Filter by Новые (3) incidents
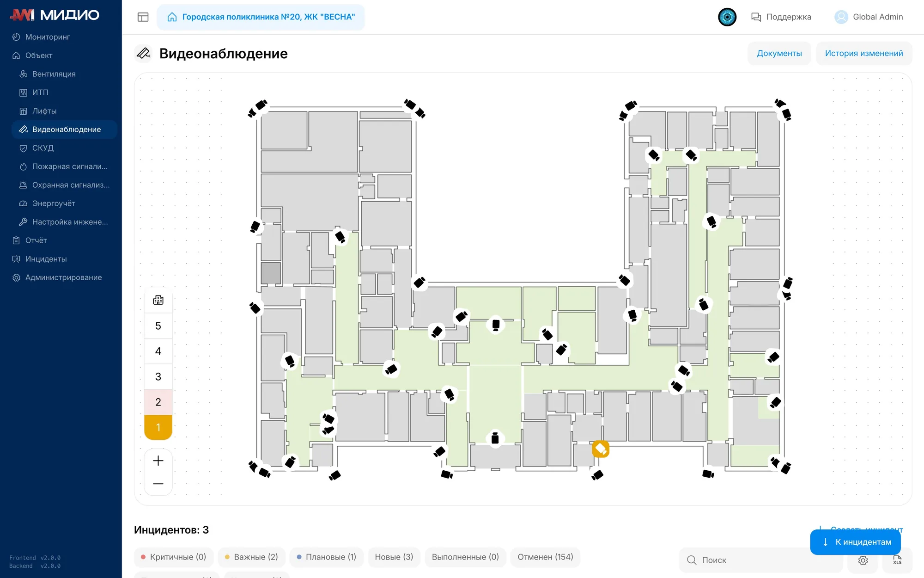This screenshot has width=924, height=578. click(394, 557)
